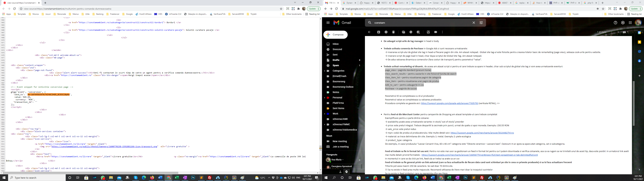Image resolution: width=644 pixels, height=181 pixels.
Task: Focus the view-source address bar
Action: point(150,9)
